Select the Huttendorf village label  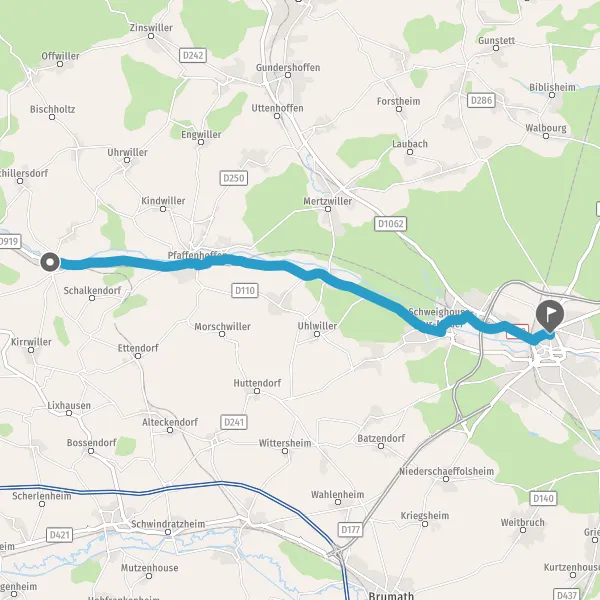point(257,383)
